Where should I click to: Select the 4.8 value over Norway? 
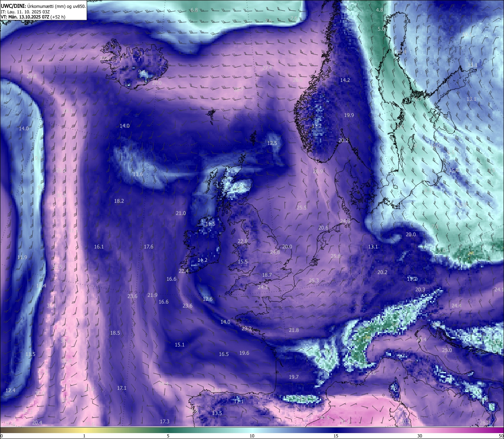point(380,10)
